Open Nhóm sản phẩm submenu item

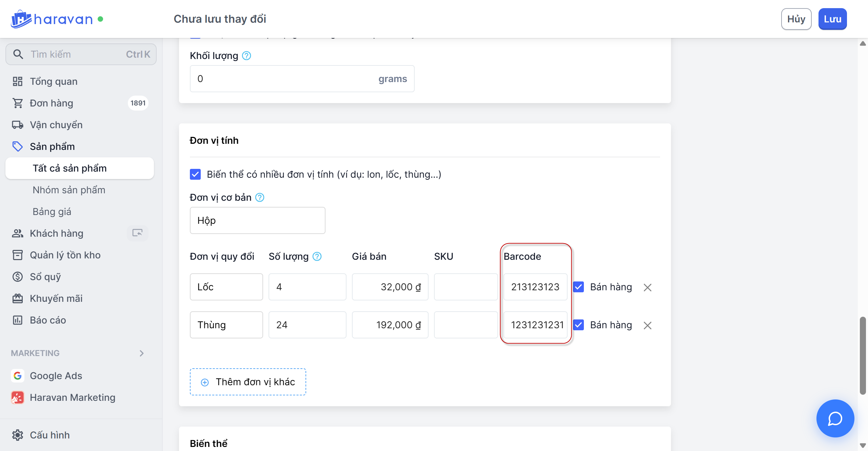pyautogui.click(x=69, y=190)
